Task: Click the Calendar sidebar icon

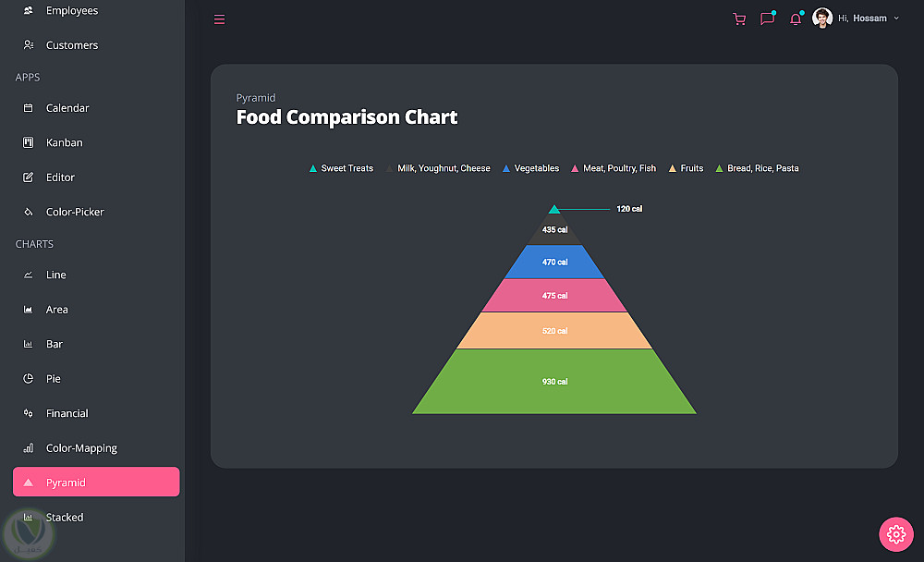Action: coord(28,108)
